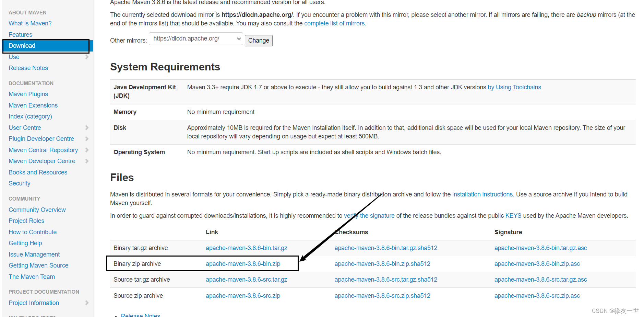This screenshot has height=317, width=644.
Task: Expand Plugin Developer Centre chevron
Action: pos(87,139)
